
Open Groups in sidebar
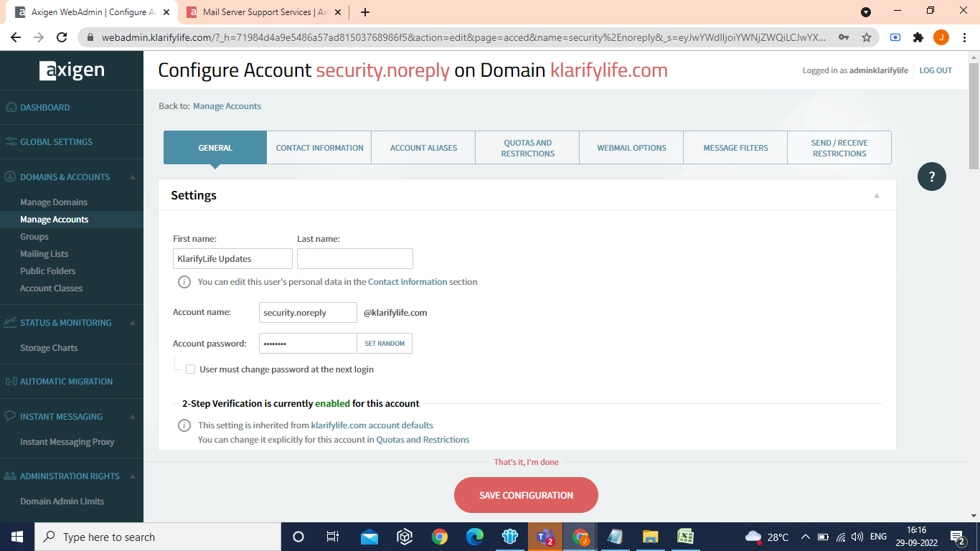coord(34,237)
